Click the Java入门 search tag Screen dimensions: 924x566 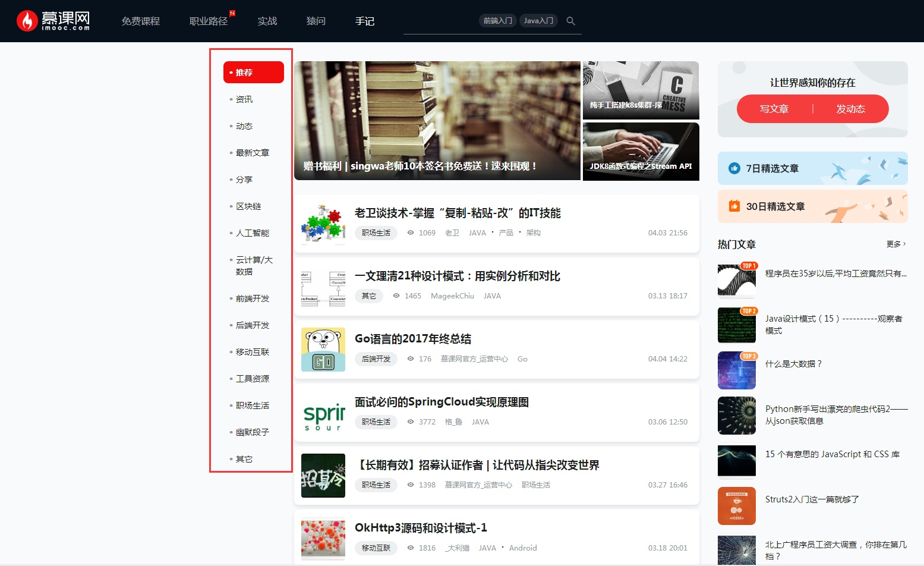click(538, 20)
